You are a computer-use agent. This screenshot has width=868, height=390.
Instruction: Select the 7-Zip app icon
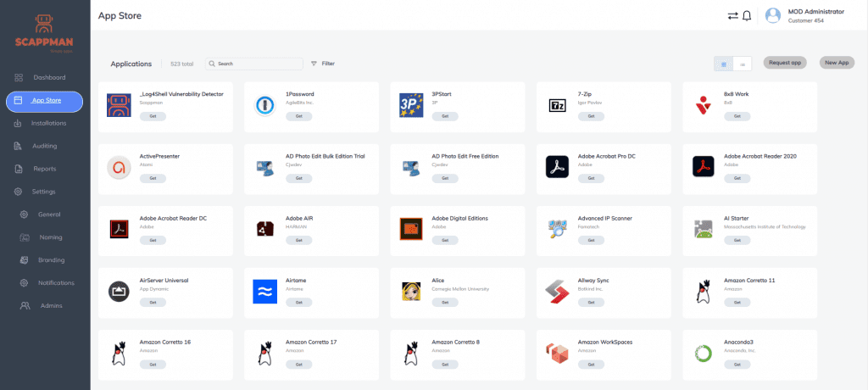point(558,105)
